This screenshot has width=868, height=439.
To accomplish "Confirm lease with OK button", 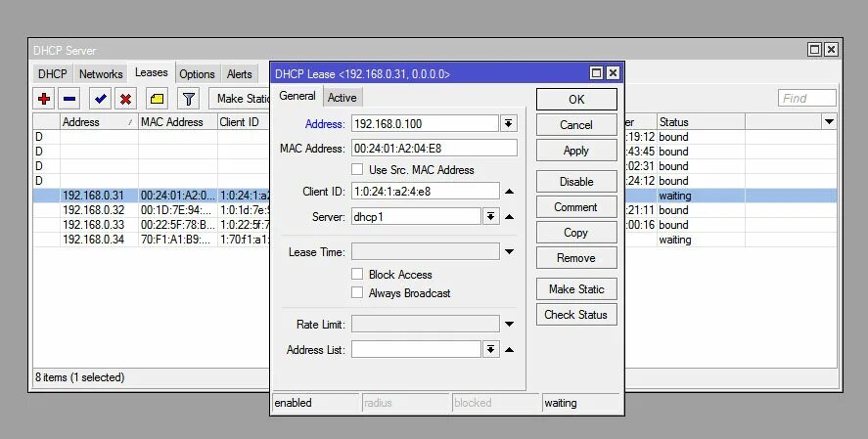I will [x=576, y=100].
